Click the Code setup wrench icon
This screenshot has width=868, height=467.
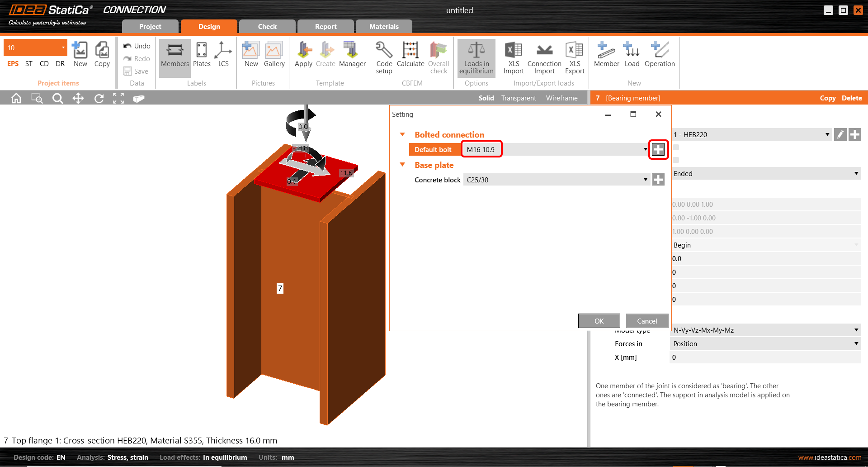[x=384, y=51]
